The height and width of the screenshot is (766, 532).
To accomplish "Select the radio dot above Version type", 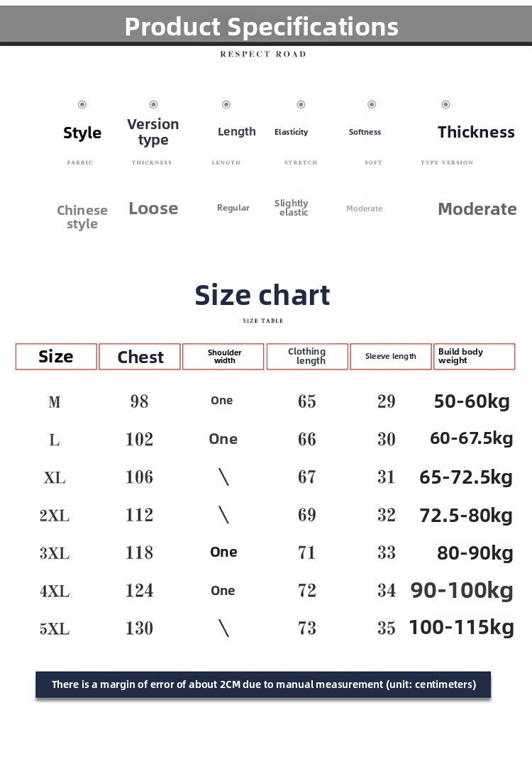I will click(153, 104).
